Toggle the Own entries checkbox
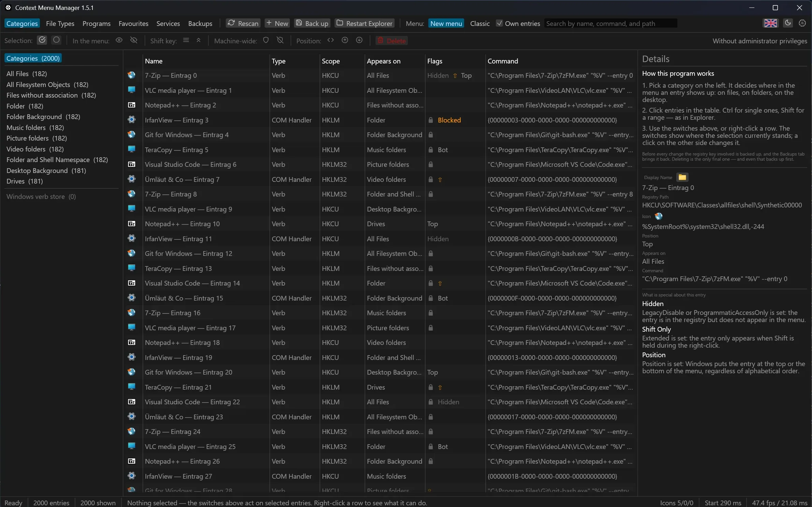The height and width of the screenshot is (507, 812). click(500, 23)
